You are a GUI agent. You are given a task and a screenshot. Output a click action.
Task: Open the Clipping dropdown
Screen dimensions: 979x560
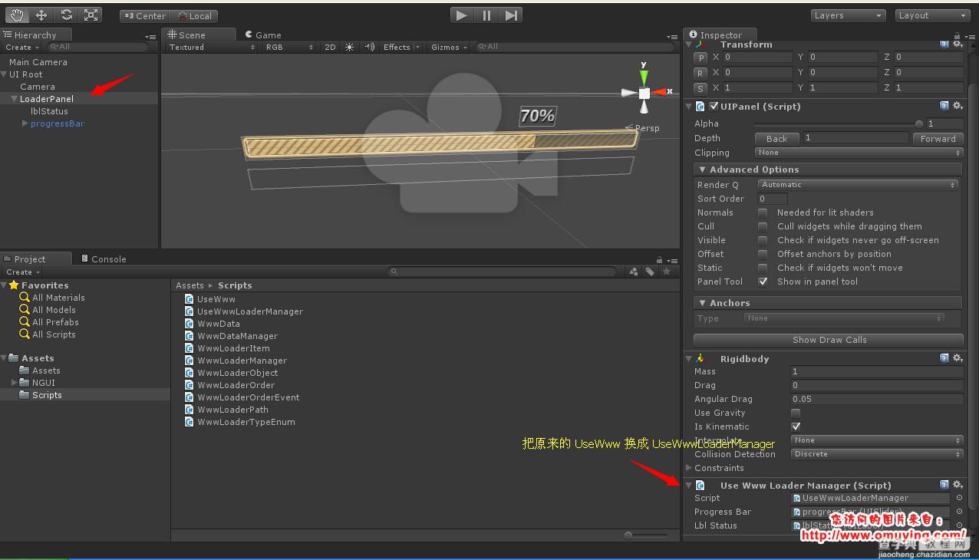click(x=859, y=153)
